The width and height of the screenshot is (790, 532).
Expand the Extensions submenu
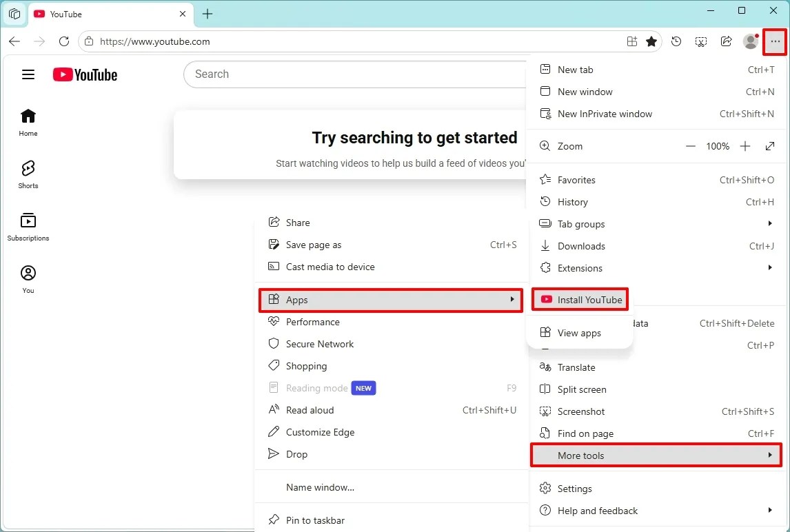pos(657,268)
